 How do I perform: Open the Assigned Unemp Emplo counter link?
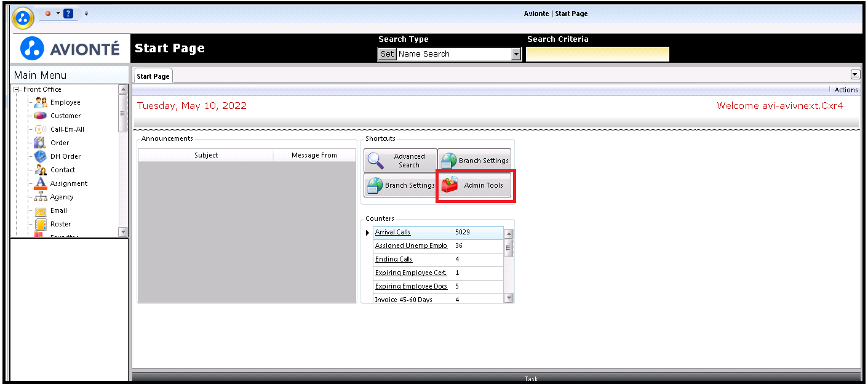(411, 245)
